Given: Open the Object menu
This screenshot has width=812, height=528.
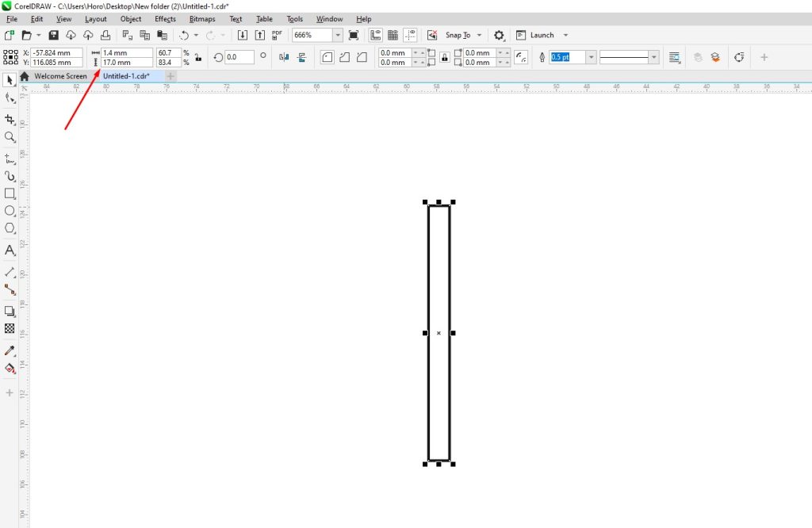Looking at the screenshot, I should (130, 18).
